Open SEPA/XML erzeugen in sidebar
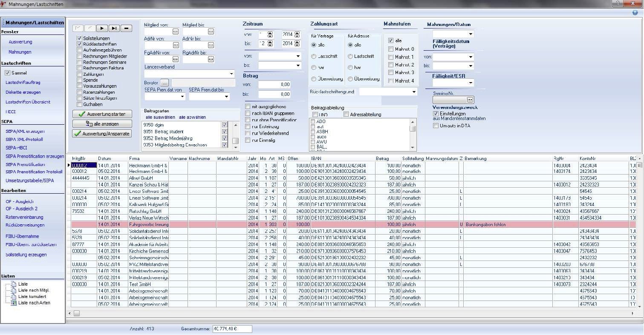Viewport: 644px width, 335px height. pos(25,131)
